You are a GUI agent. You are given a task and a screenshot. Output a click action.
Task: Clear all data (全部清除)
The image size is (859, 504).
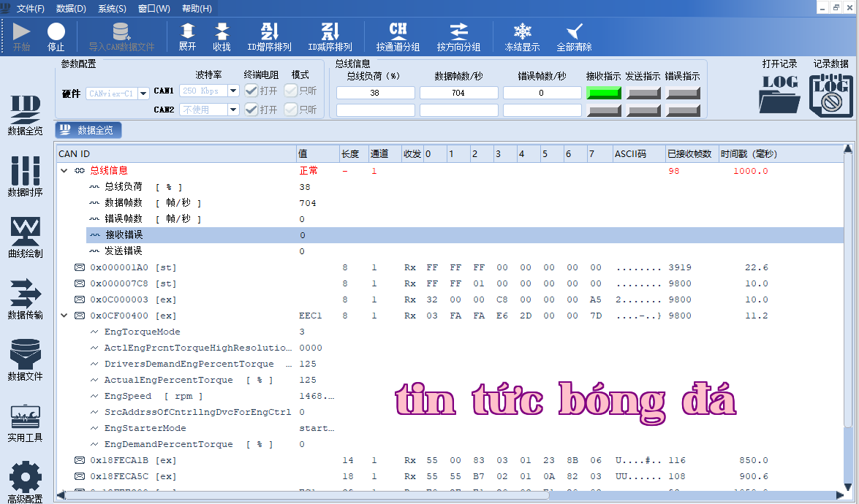pos(574,37)
